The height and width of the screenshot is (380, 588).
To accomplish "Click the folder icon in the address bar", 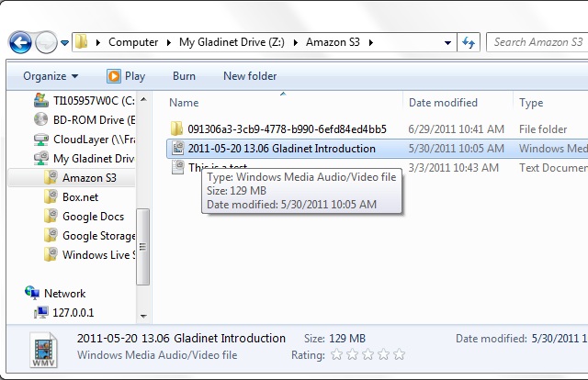I will tap(81, 42).
